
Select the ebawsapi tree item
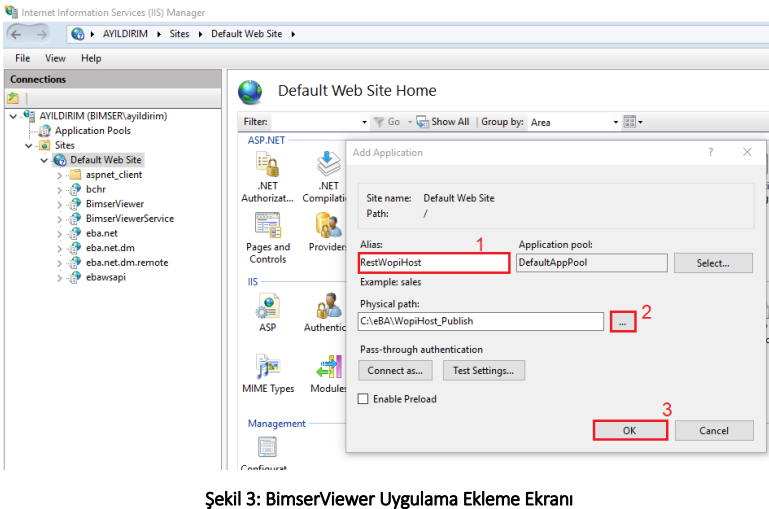tap(105, 278)
